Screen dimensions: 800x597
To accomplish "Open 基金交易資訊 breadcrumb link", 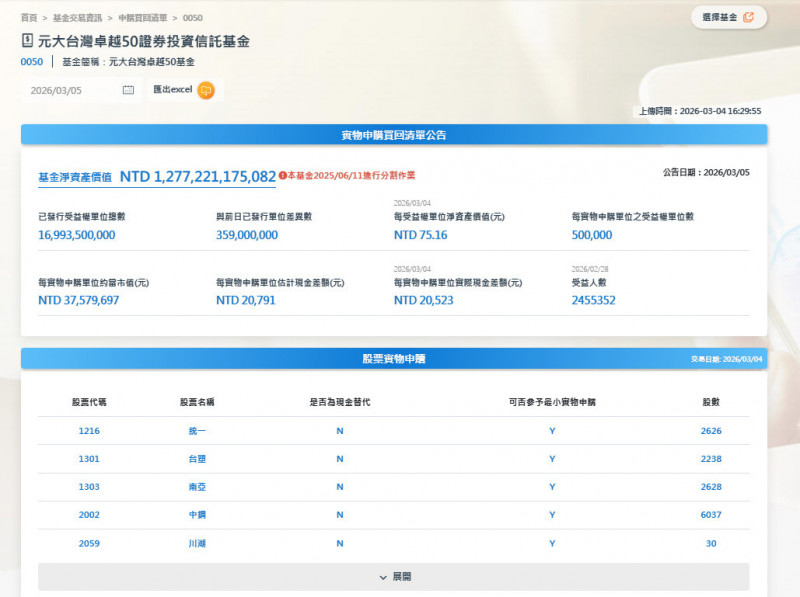I will tap(77, 18).
